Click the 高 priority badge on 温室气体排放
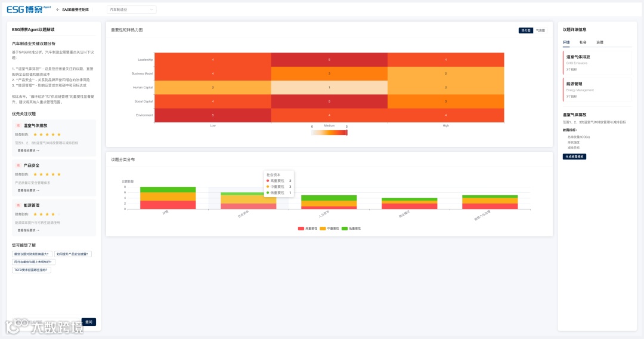The image size is (644, 339). pos(18,126)
